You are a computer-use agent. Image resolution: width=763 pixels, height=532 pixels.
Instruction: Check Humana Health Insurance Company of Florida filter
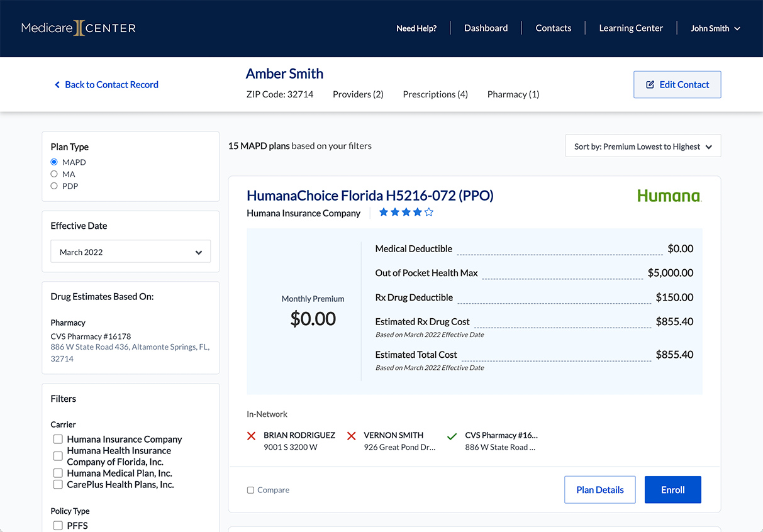pos(58,456)
